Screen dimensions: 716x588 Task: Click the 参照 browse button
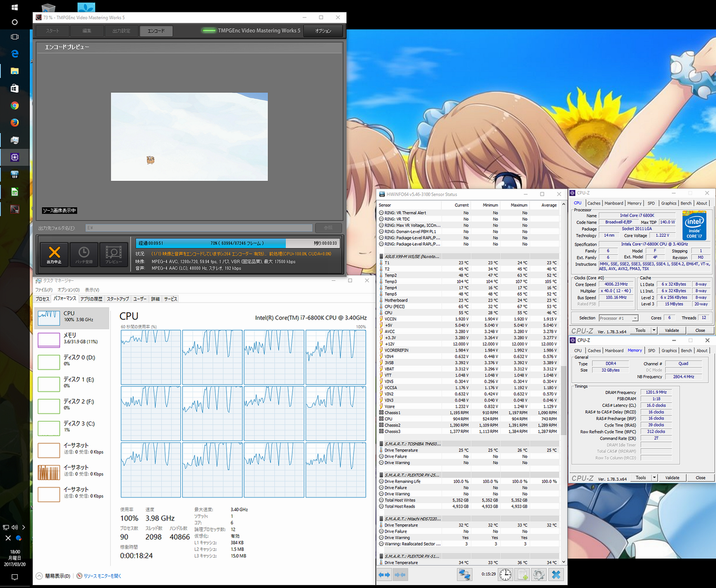click(x=328, y=228)
